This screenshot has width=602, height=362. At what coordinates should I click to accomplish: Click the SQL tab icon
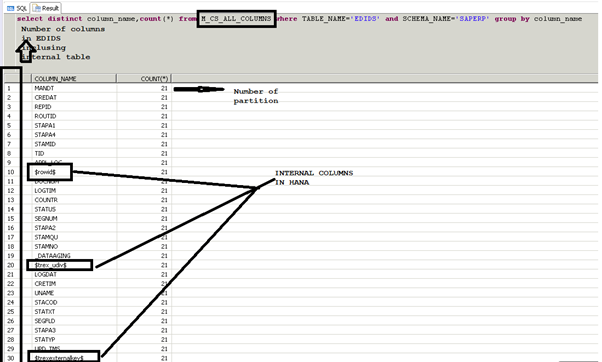pos(11,8)
